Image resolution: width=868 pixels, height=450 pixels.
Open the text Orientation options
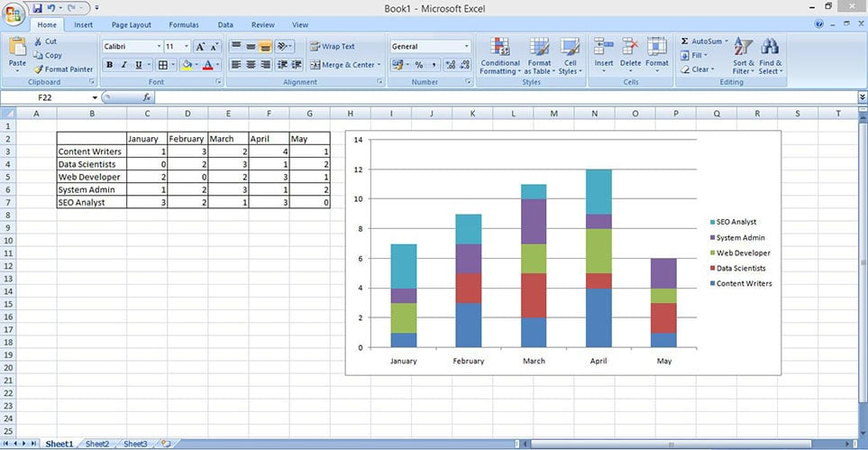tap(284, 47)
